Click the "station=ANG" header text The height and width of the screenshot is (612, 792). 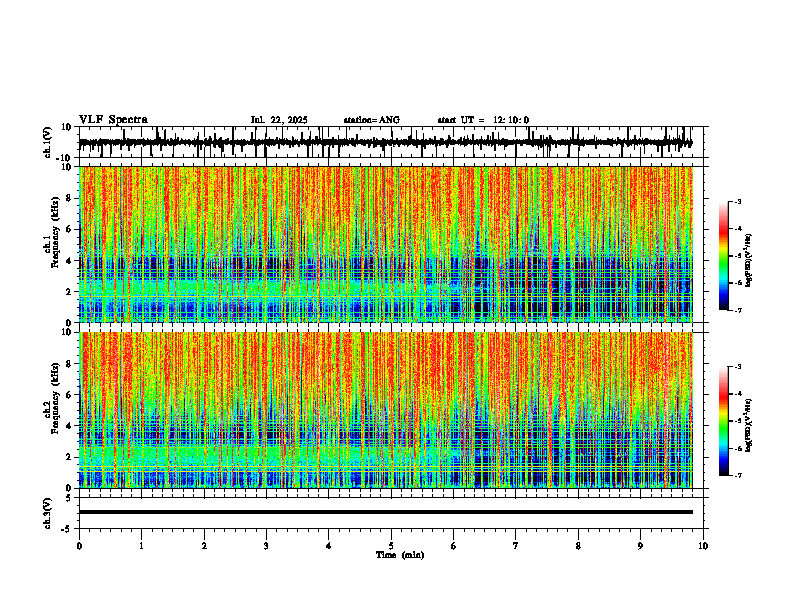point(371,120)
